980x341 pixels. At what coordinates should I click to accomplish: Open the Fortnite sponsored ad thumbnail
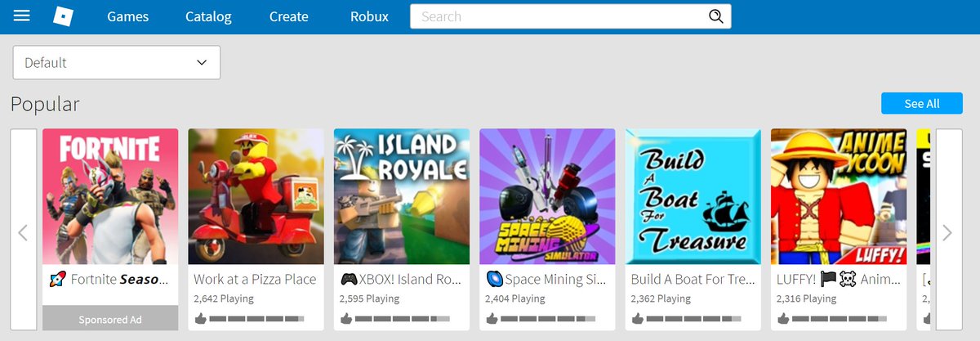pos(110,196)
